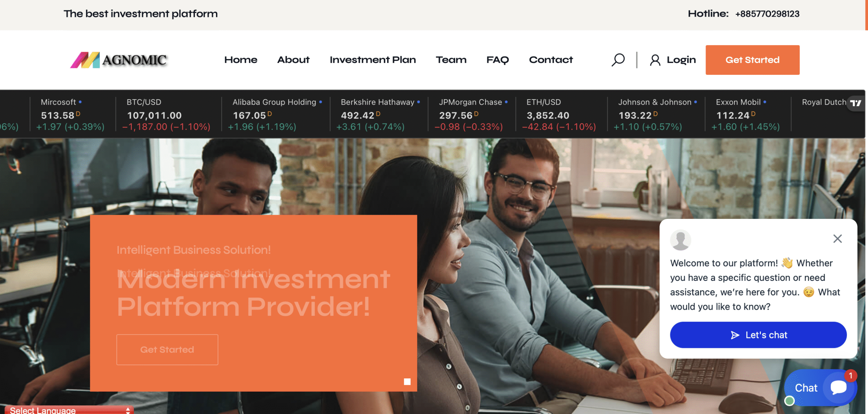Click the hero banner Get Started button

167,350
